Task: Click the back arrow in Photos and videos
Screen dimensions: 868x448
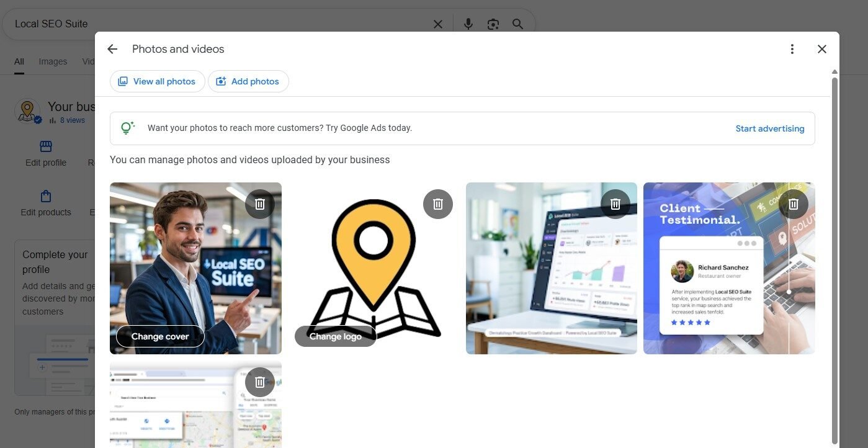Action: pyautogui.click(x=112, y=49)
